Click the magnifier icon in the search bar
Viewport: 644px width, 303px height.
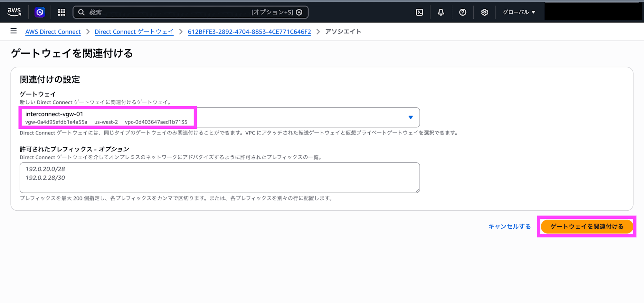[81, 12]
